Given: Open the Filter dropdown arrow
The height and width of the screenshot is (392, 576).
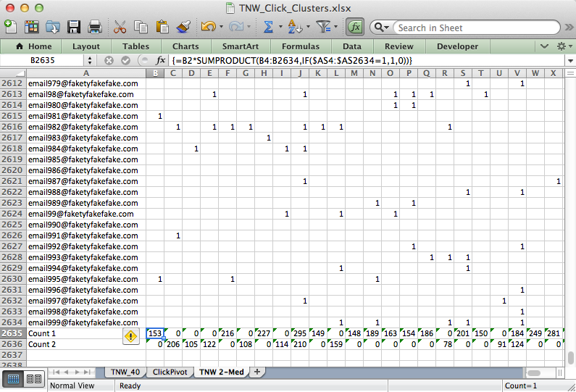Looking at the screenshot, I should (336, 28).
